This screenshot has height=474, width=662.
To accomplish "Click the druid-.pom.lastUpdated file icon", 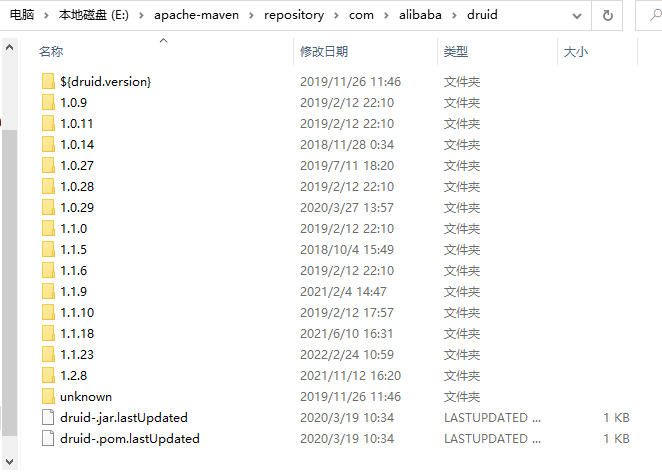I will (x=48, y=439).
